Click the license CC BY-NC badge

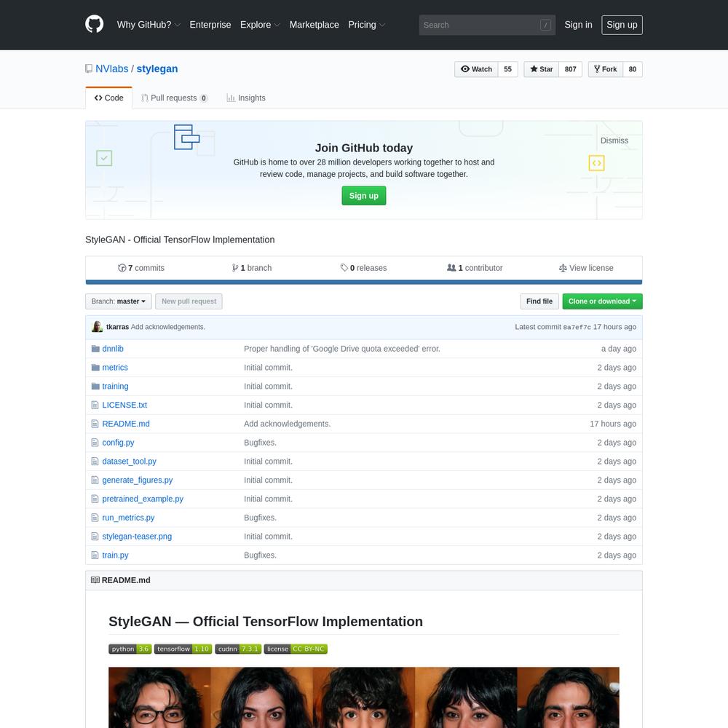click(296, 649)
